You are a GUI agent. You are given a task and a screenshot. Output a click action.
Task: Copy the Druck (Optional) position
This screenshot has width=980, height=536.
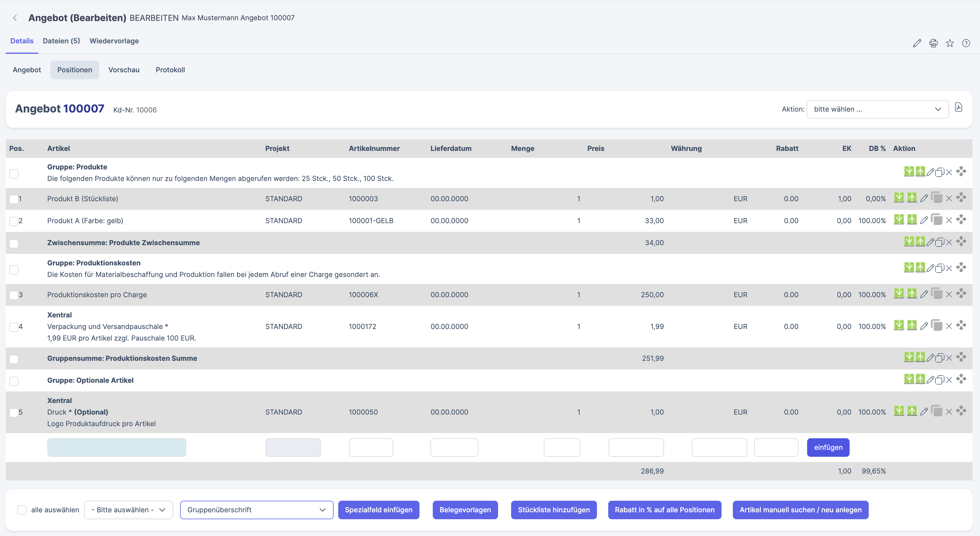click(x=936, y=411)
